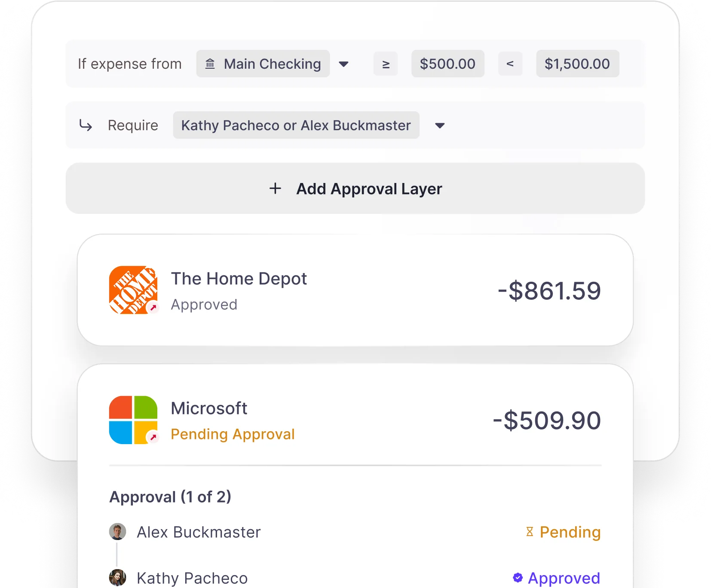This screenshot has height=588, width=711.
Task: Open The Home Depot transaction card
Action: (x=355, y=290)
